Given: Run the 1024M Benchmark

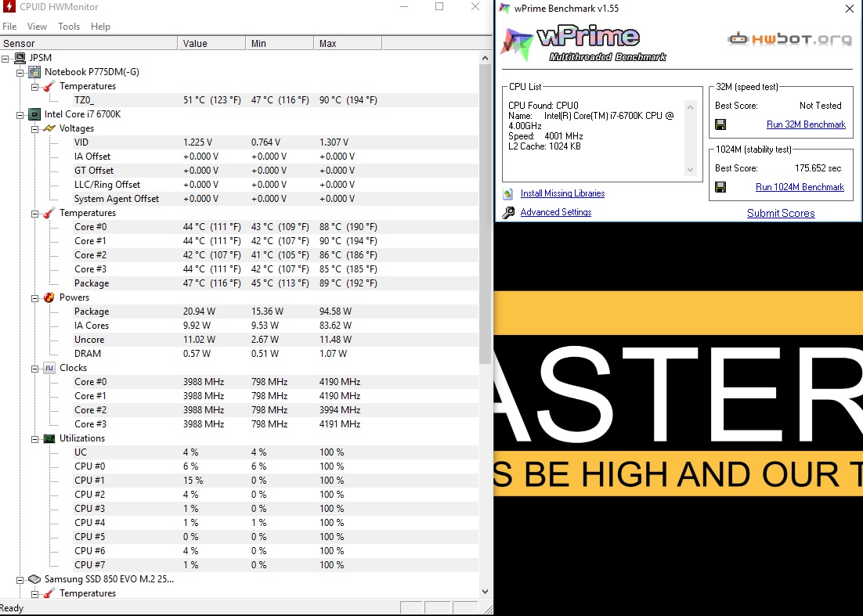Looking at the screenshot, I should tap(800, 187).
